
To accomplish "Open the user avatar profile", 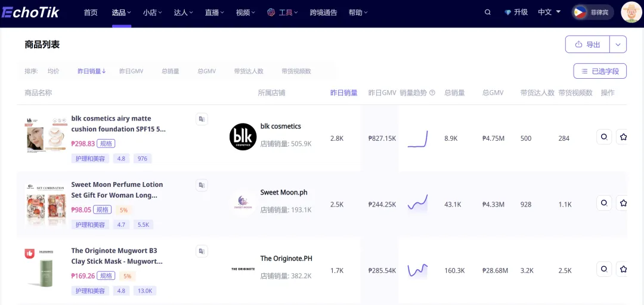I will [631, 13].
